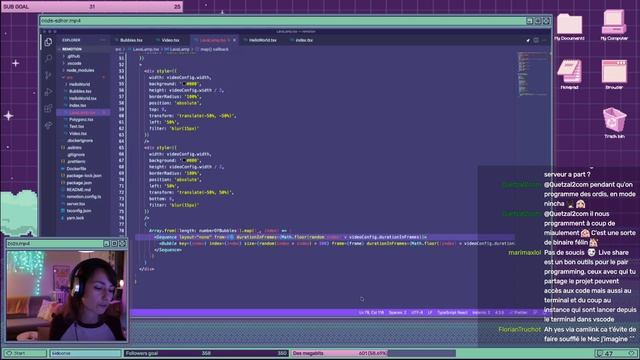Open the Source Control view
This screenshot has width=640, height=360.
pos(48,75)
